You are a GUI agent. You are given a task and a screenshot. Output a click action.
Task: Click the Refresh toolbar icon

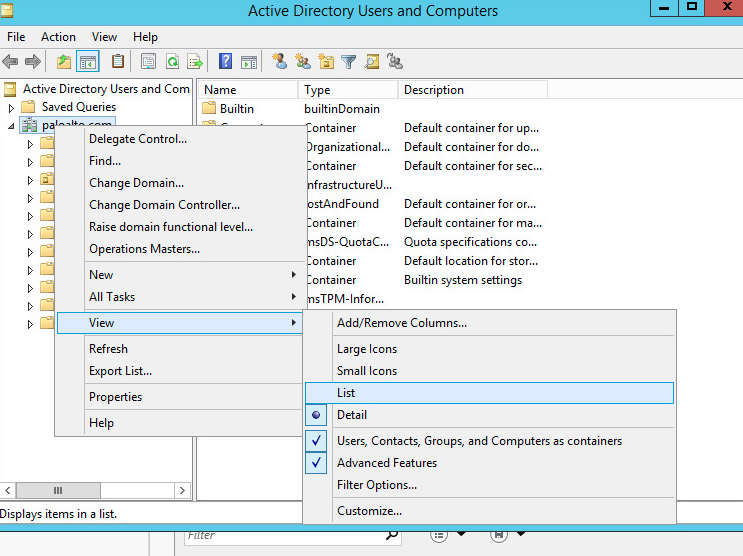coord(172,62)
